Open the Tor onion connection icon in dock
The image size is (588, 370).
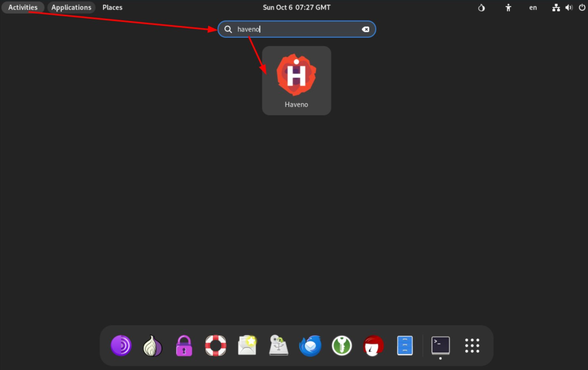(x=152, y=346)
